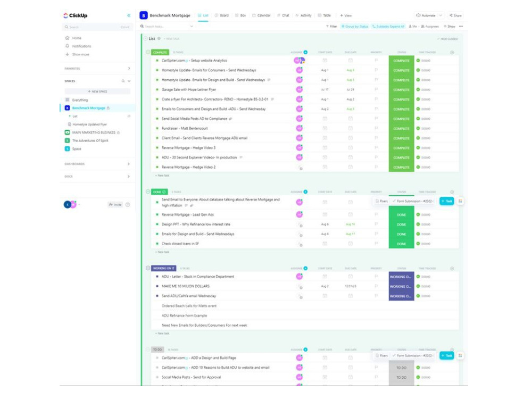Click assignee avatar for Garage Sale task
532x399 pixels.
pos(299,89)
